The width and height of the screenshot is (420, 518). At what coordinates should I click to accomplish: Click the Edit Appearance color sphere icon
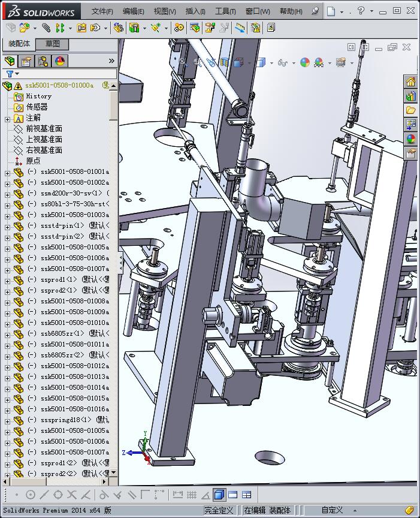[305, 62]
